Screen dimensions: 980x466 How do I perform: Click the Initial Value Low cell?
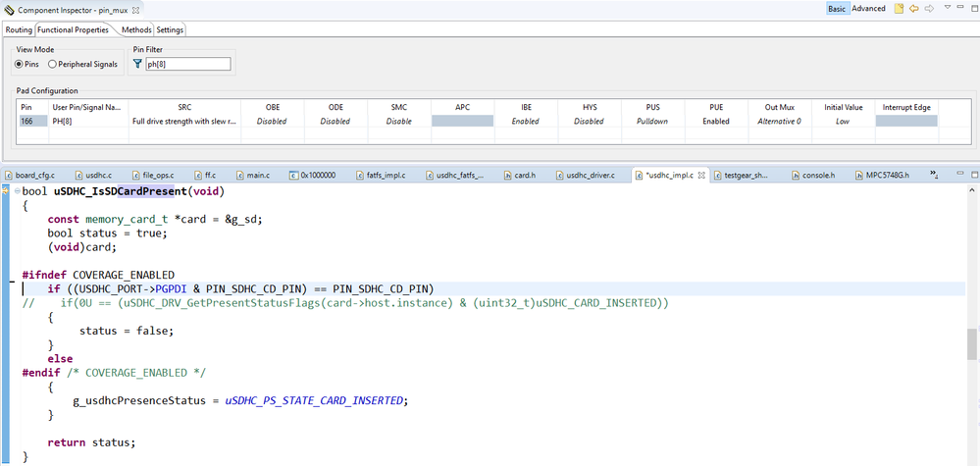tap(843, 122)
